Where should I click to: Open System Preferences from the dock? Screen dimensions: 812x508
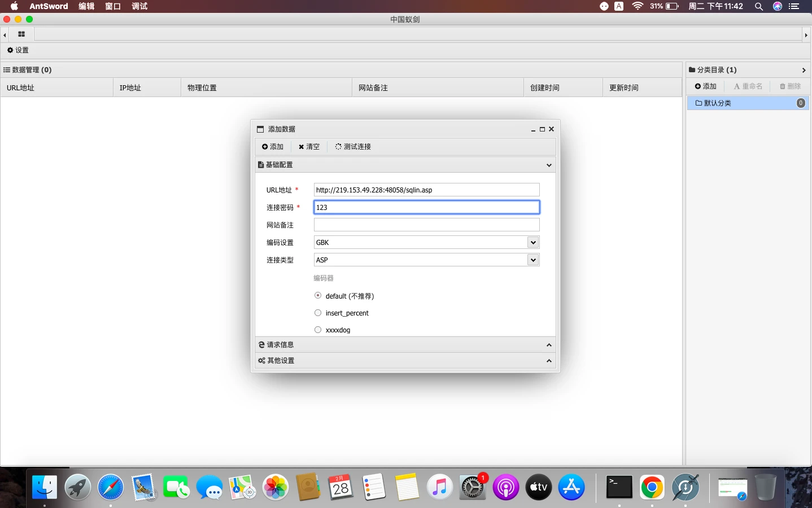click(473, 487)
